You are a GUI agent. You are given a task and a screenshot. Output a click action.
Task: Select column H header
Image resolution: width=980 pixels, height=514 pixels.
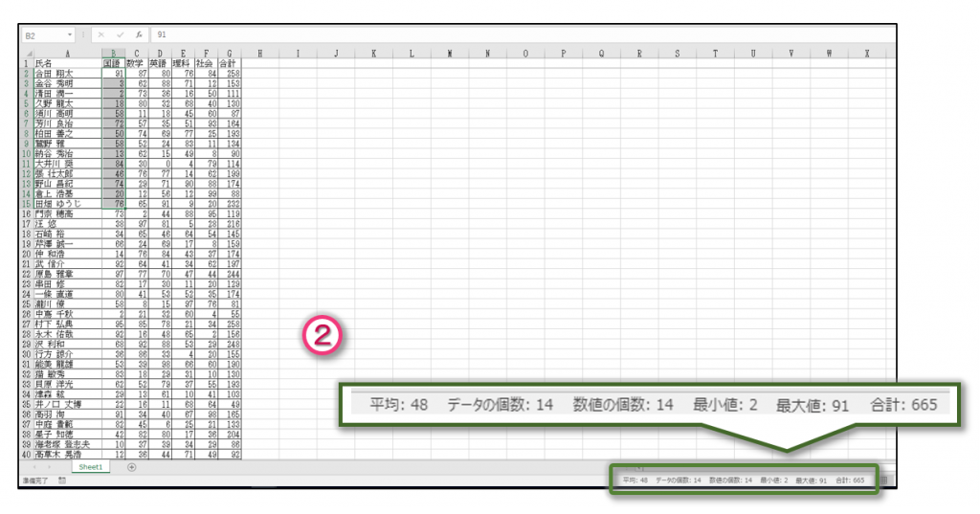(259, 54)
